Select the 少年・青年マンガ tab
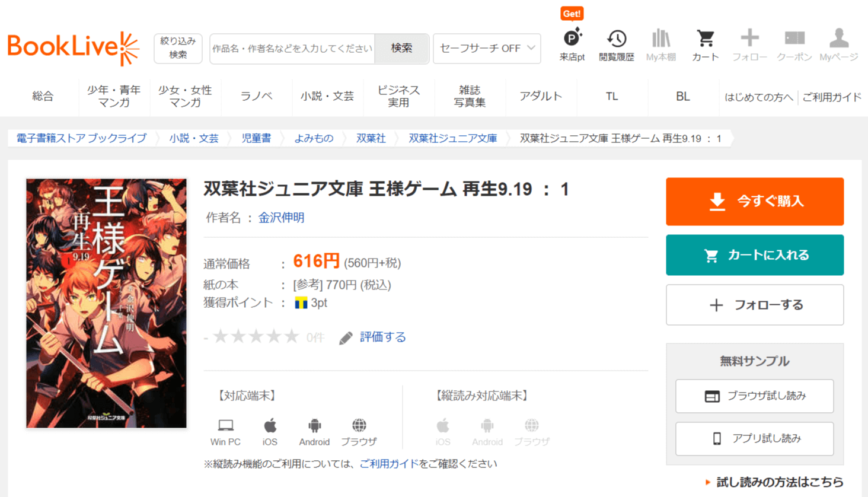Screen dimensions: 868x497 pyautogui.click(x=114, y=96)
